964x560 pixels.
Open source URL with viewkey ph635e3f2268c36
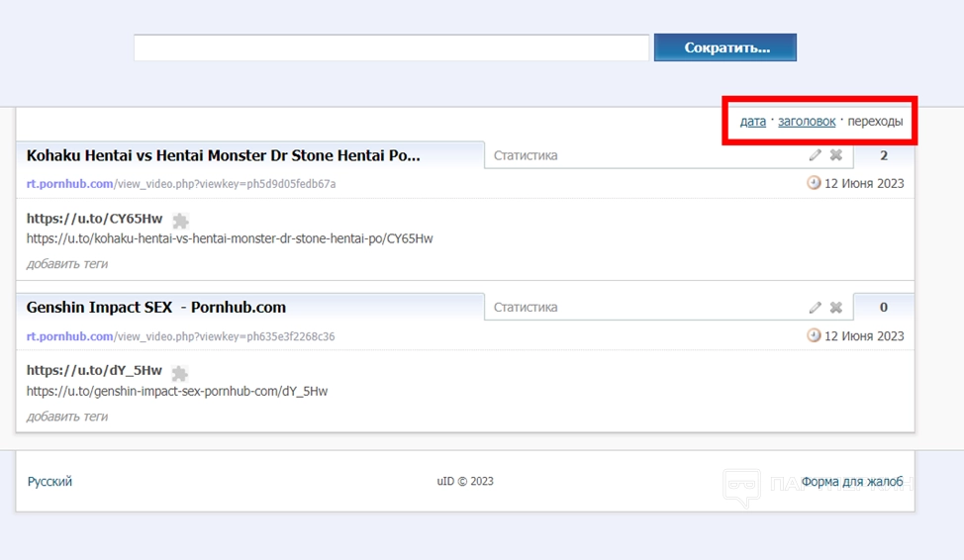180,336
